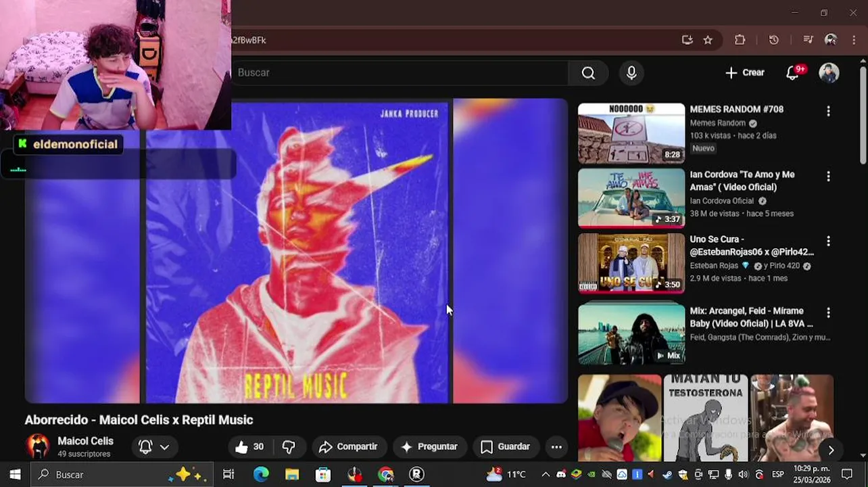868x487 pixels.
Task: Click Ian Cordova "Te Amo y Me Amas" title
Action: (742, 181)
